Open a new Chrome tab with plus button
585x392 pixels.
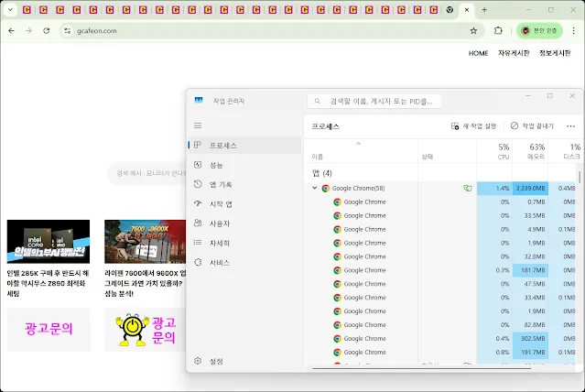click(x=484, y=10)
